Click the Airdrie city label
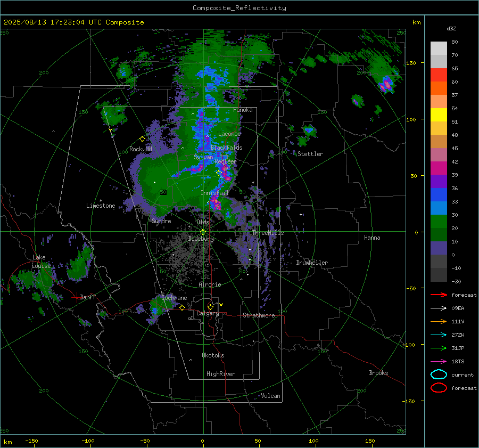 click(x=210, y=284)
